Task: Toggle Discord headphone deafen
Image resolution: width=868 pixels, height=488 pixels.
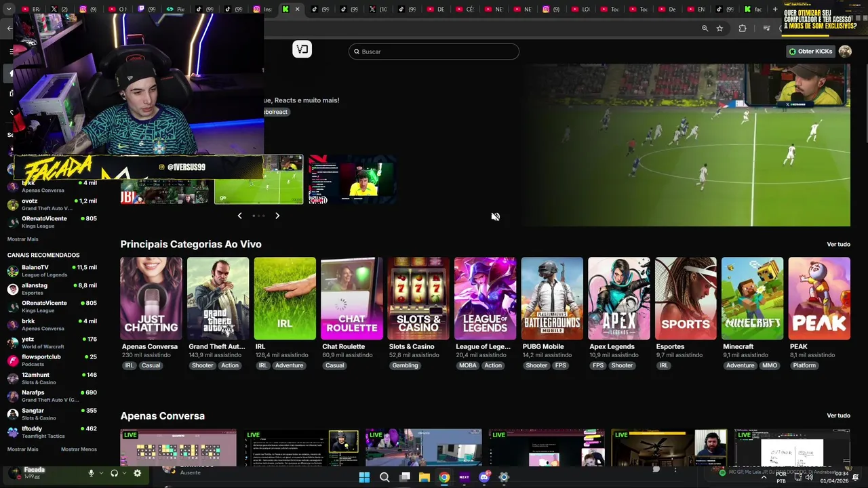Action: pyautogui.click(x=114, y=473)
